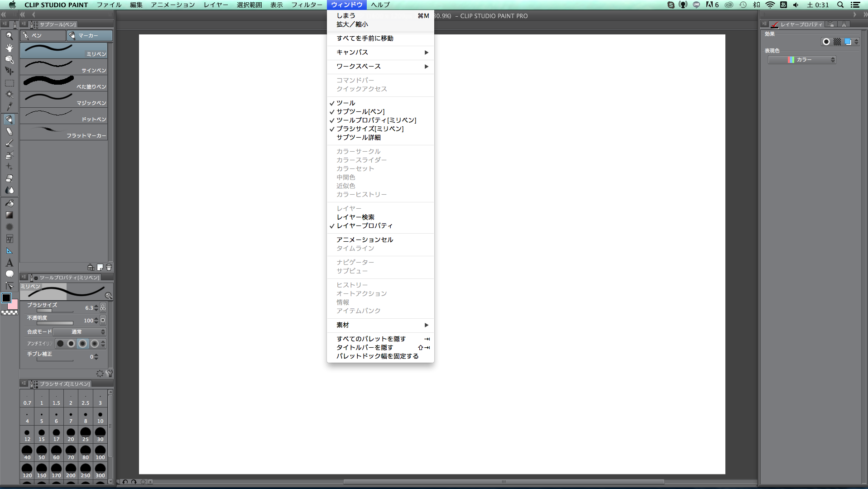
Task: Select the Pencil tool in the tool palette
Action: [9, 131]
